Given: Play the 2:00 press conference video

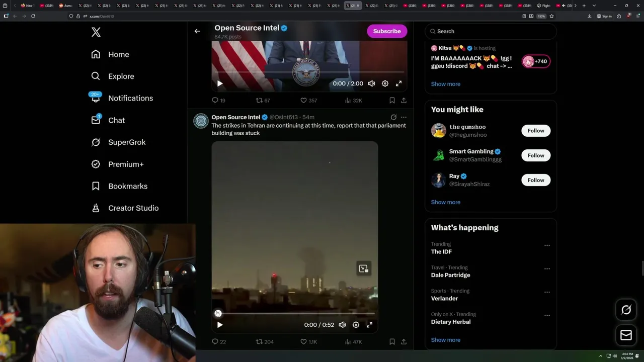Looking at the screenshot, I should [x=220, y=83].
